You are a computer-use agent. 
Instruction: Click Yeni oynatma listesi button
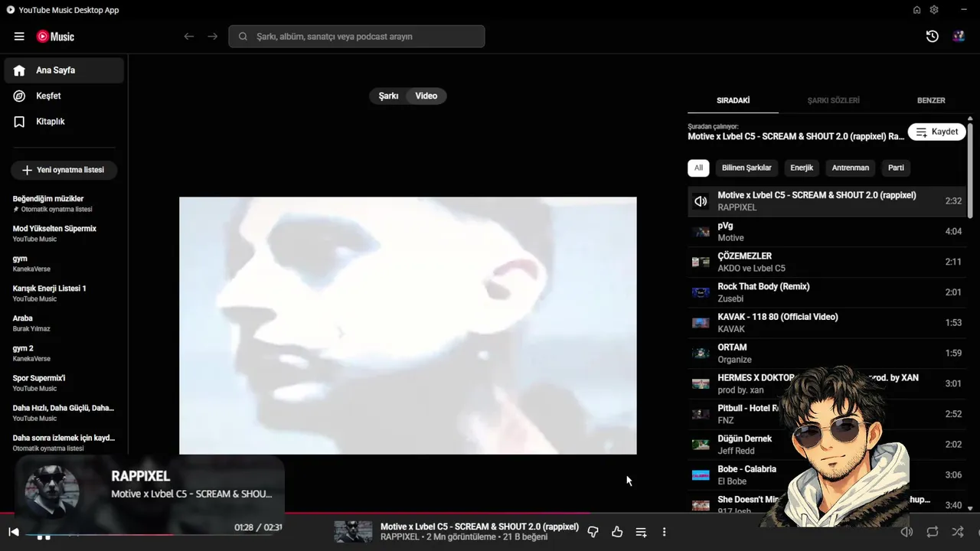(64, 170)
